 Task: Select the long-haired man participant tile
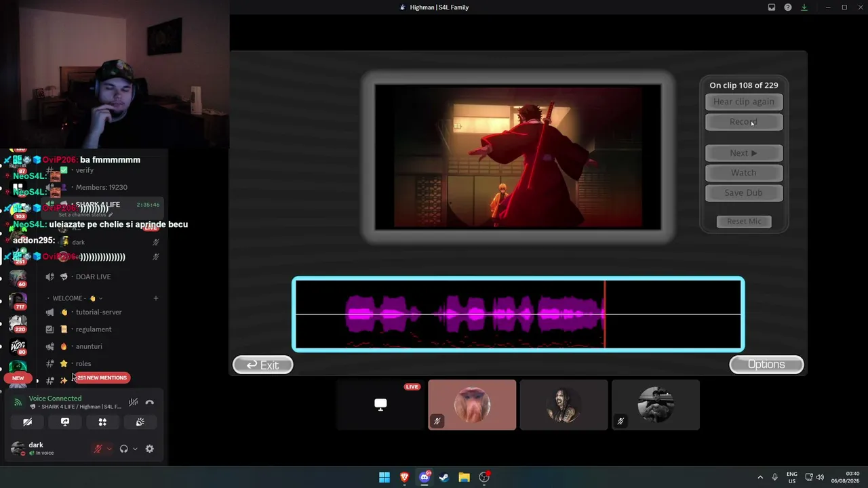[x=564, y=405]
